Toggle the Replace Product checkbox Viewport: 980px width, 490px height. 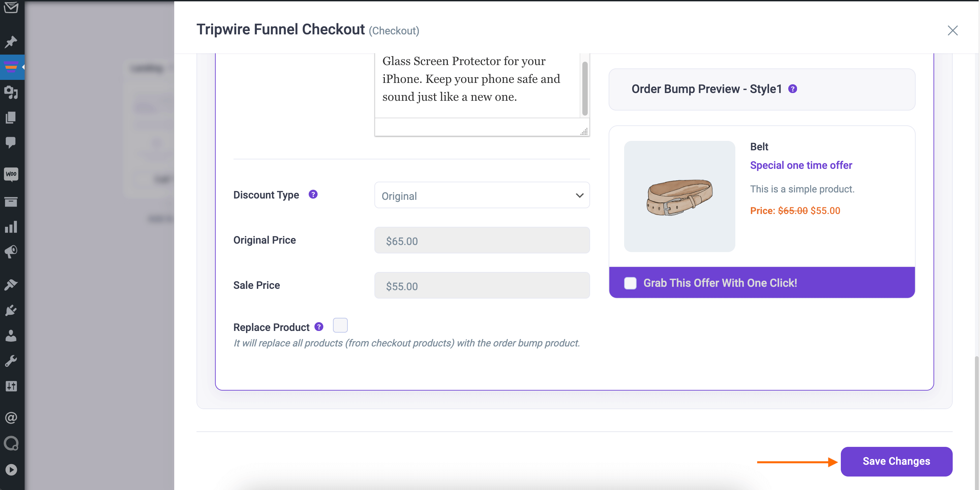coord(341,326)
